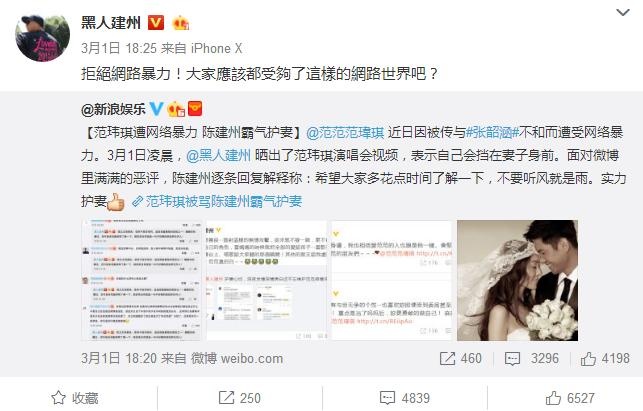Viewport: 643px width, 411px height.
Task: Like the original post with 4198 likes
Action: (605, 358)
